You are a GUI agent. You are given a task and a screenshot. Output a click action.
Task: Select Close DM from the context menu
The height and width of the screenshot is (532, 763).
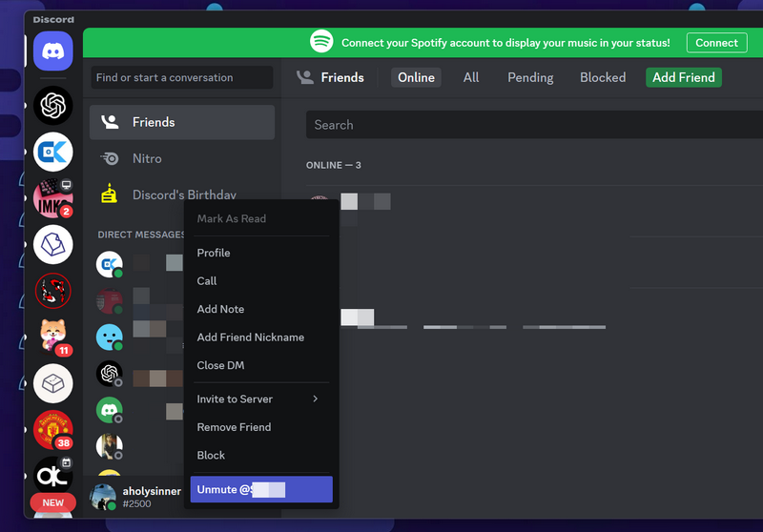220,365
